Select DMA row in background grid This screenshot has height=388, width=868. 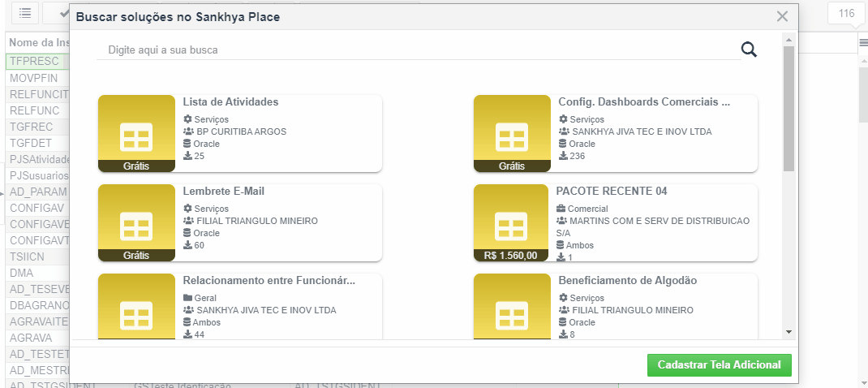pyautogui.click(x=37, y=274)
